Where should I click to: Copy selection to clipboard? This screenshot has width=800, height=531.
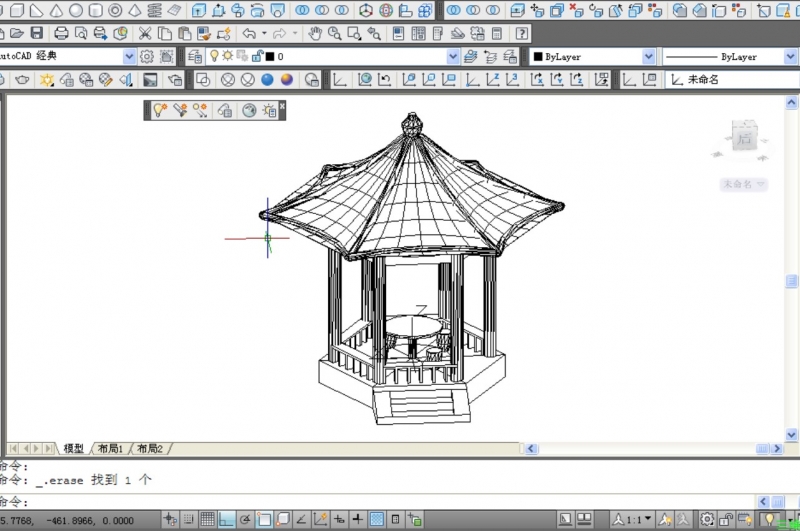[x=165, y=34]
